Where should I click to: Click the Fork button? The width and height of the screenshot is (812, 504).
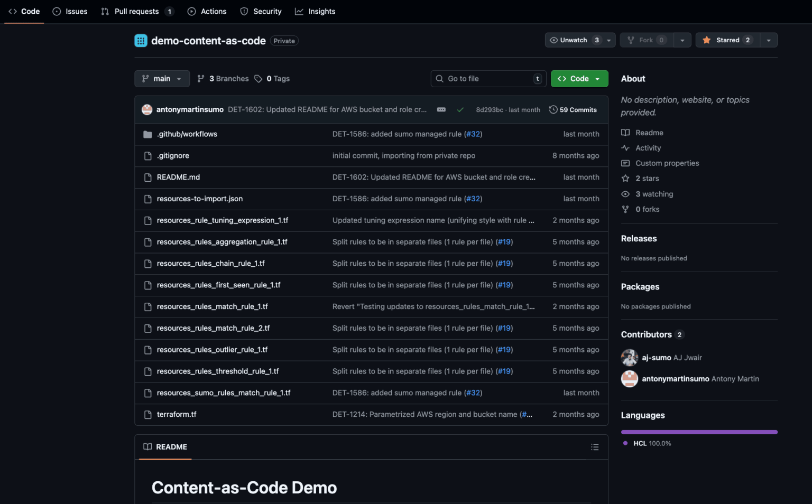tap(646, 40)
